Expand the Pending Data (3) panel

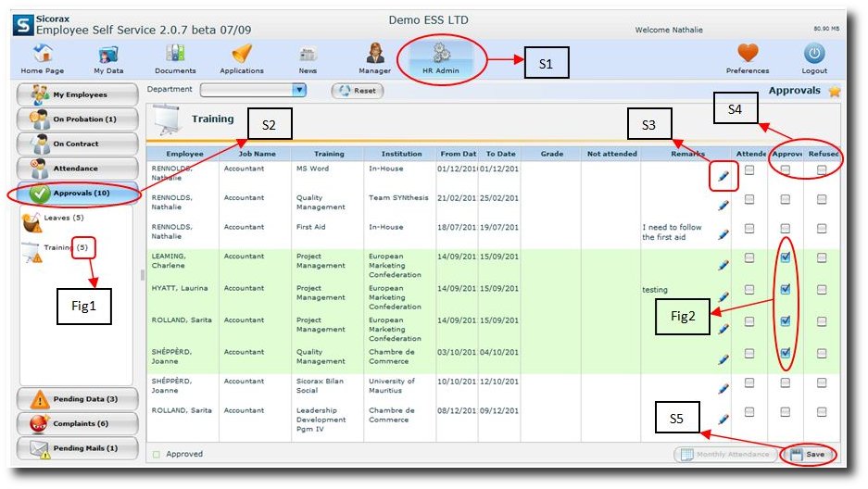click(x=78, y=399)
